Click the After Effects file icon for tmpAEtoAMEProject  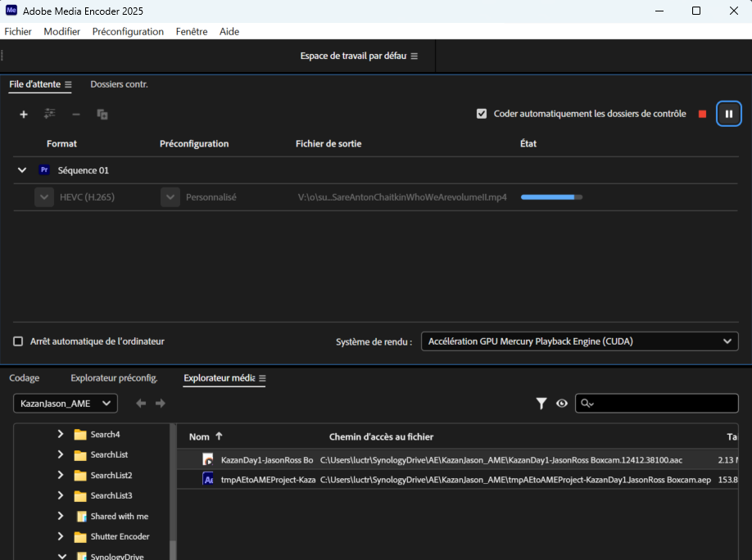(208, 480)
